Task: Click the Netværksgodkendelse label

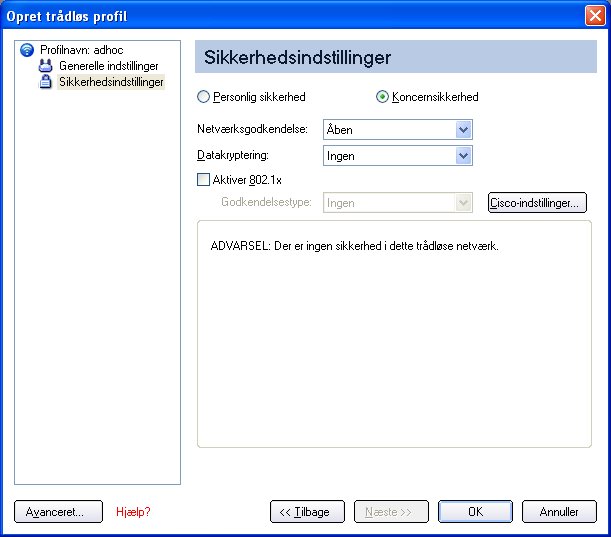Action: (x=252, y=129)
